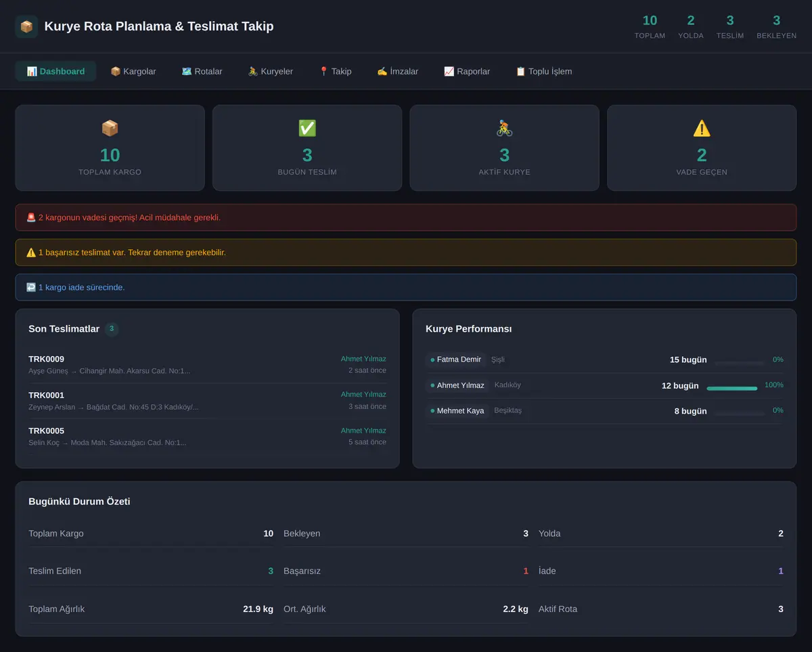Screen dimensions: 812x652
Task: Click the Teslim count in header stats
Action: pos(730,20)
